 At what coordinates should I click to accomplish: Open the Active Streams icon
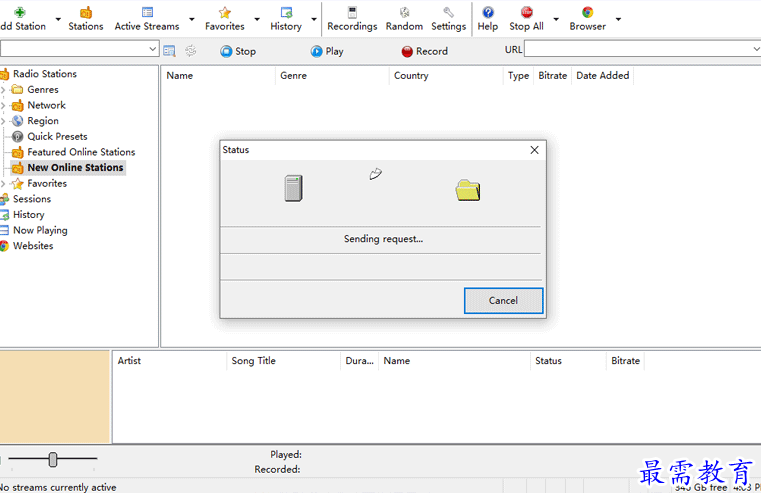click(x=147, y=18)
